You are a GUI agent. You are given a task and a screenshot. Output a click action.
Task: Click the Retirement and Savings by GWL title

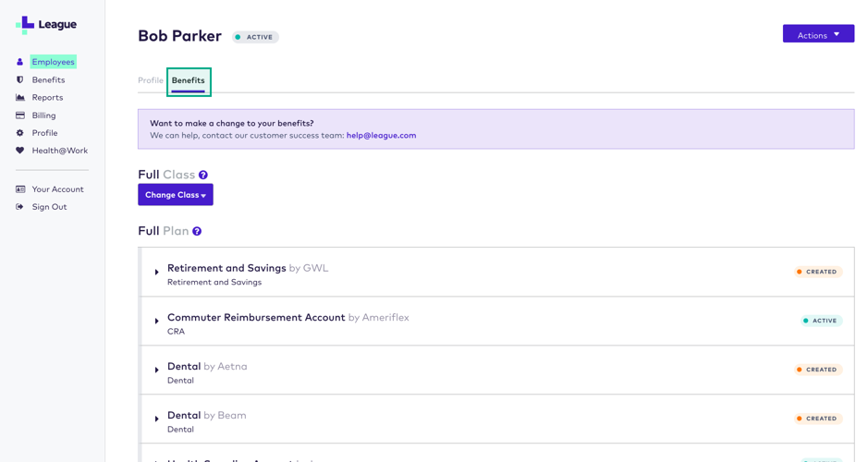coord(248,268)
